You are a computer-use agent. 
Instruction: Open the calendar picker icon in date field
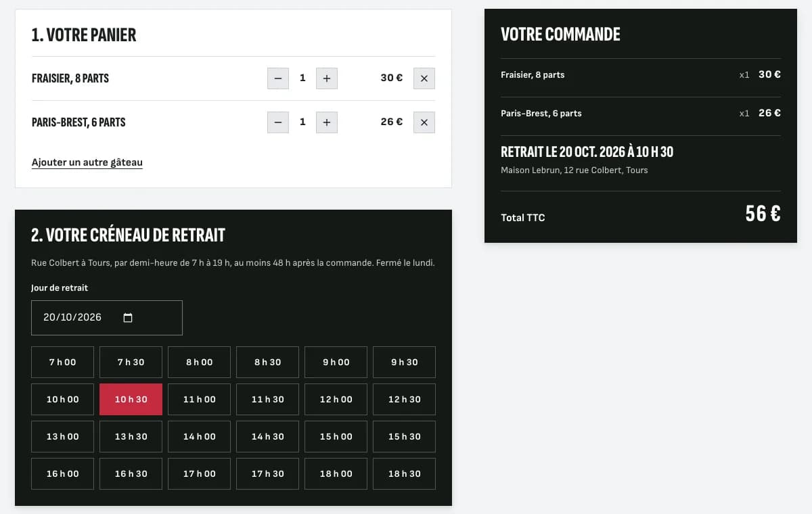pos(128,318)
